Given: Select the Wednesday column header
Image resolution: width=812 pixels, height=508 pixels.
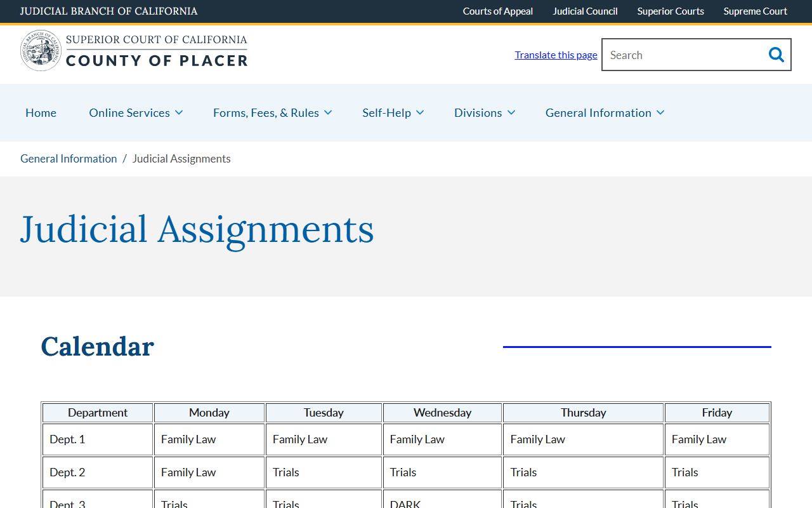Looking at the screenshot, I should click(x=442, y=413).
